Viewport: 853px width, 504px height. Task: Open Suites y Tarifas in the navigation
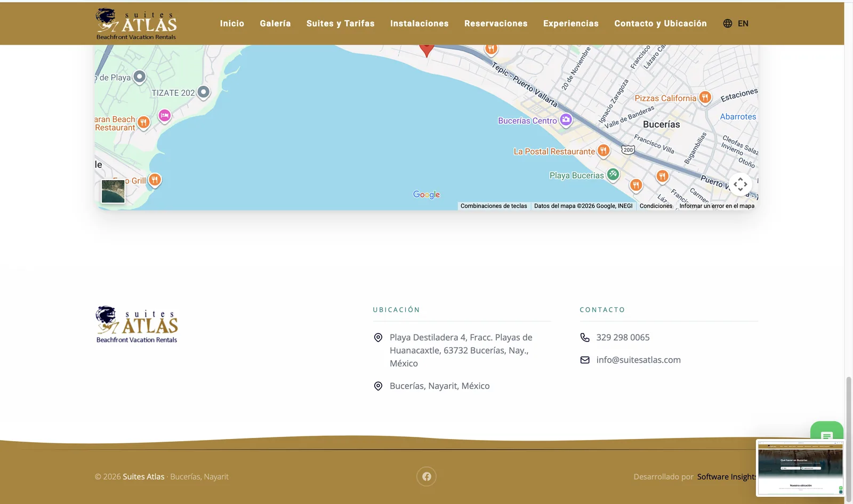340,23
